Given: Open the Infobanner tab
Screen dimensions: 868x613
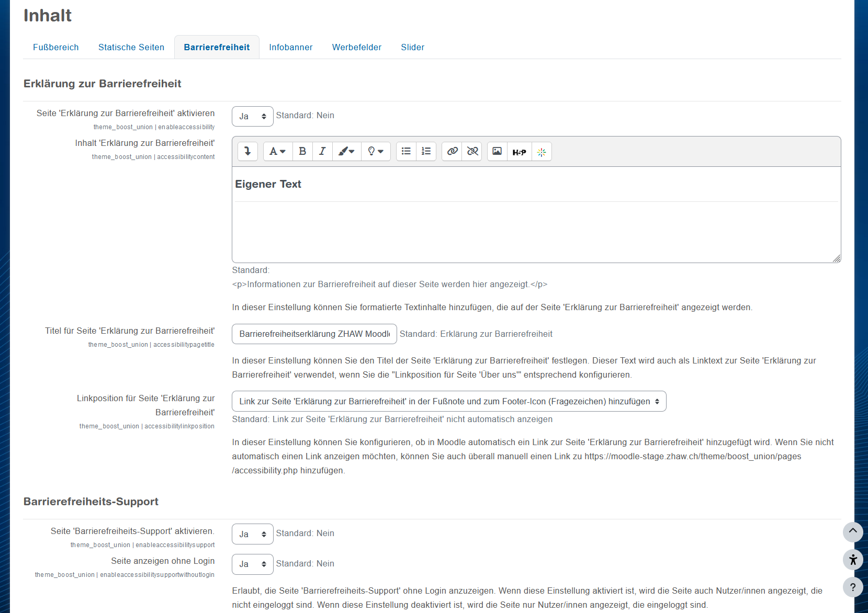Looking at the screenshot, I should tap(291, 47).
